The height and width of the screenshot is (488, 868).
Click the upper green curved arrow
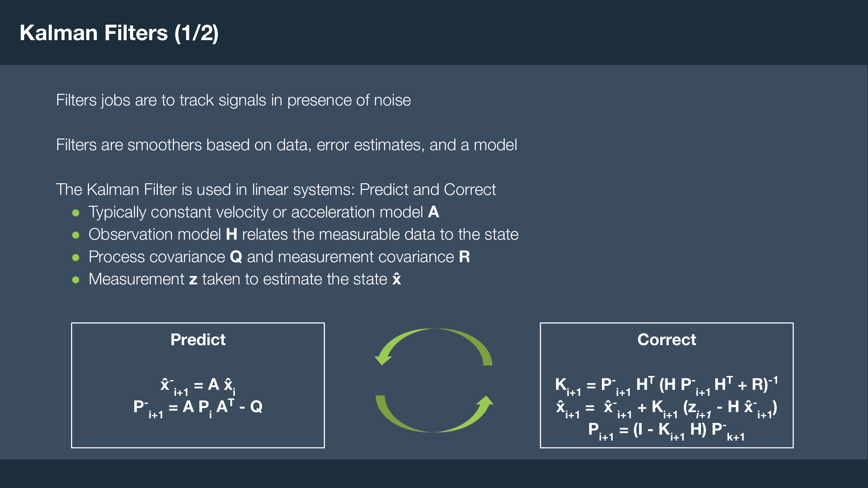tap(433, 347)
